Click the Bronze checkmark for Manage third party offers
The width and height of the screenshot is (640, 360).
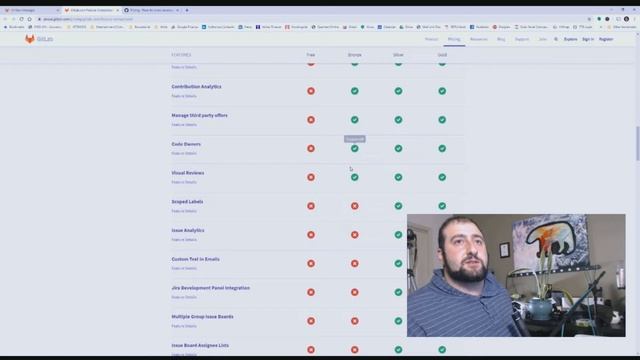coord(355,120)
